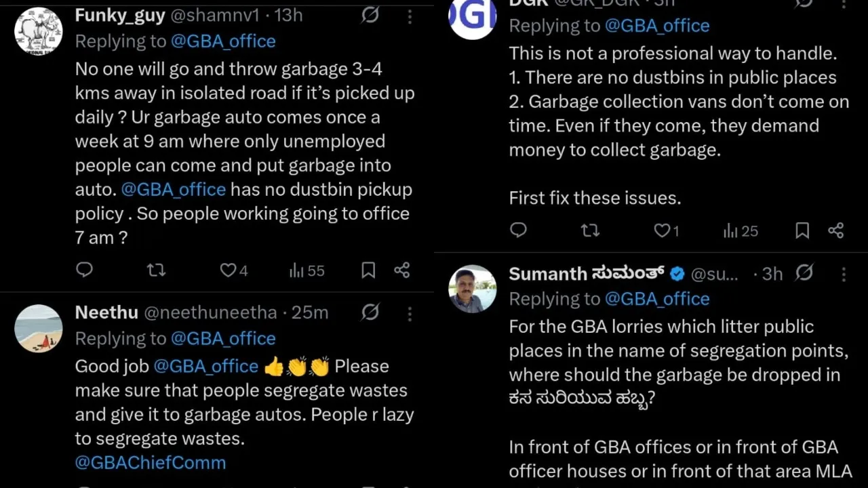The image size is (868, 488).
Task: Open more options on Funky_guy's tweet
Action: [410, 16]
